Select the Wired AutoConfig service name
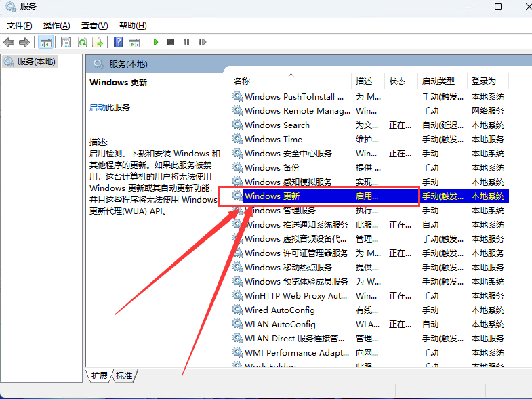Screen dimensions: 532x399 [x=280, y=310]
